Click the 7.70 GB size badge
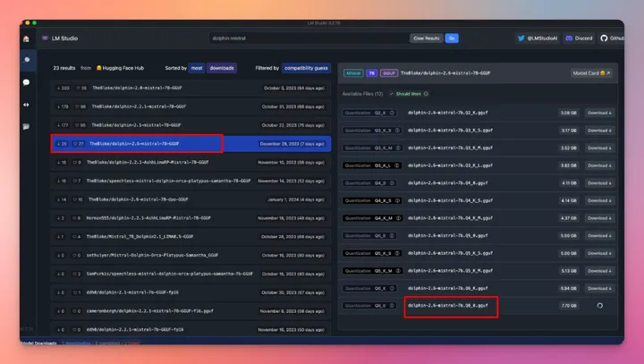 pos(569,306)
